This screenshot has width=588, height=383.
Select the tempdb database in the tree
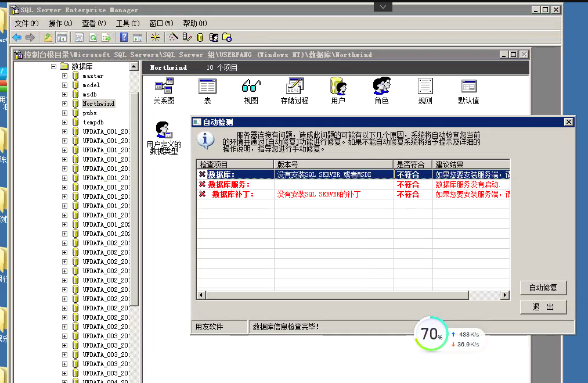pyautogui.click(x=93, y=123)
